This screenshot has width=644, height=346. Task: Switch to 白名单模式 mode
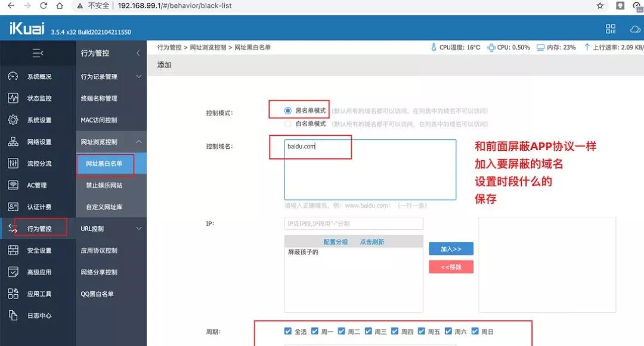point(287,124)
